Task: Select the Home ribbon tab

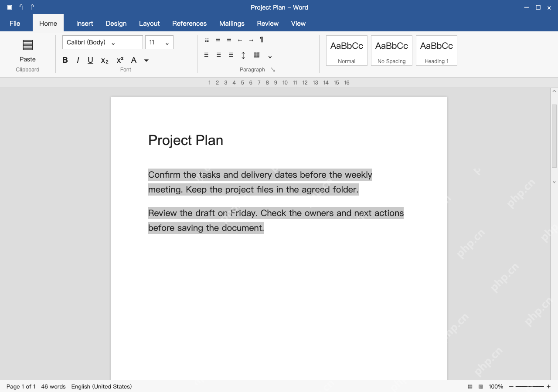Action: 48,24
